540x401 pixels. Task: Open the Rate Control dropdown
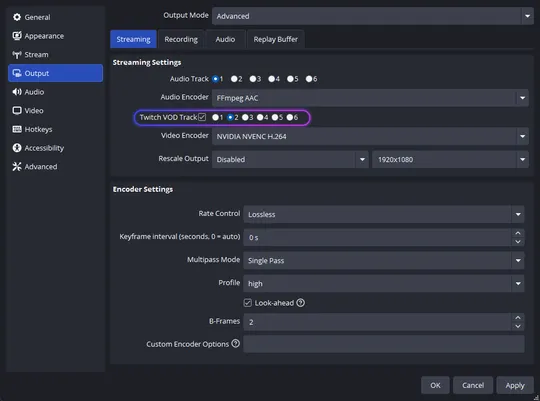pos(384,214)
